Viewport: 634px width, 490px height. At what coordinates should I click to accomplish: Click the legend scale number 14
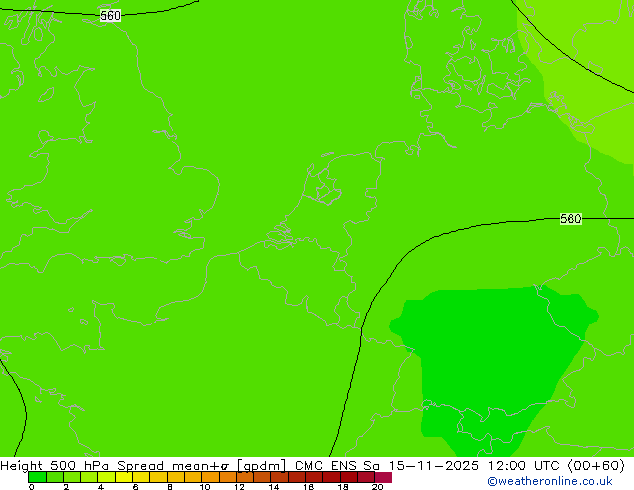(274, 487)
